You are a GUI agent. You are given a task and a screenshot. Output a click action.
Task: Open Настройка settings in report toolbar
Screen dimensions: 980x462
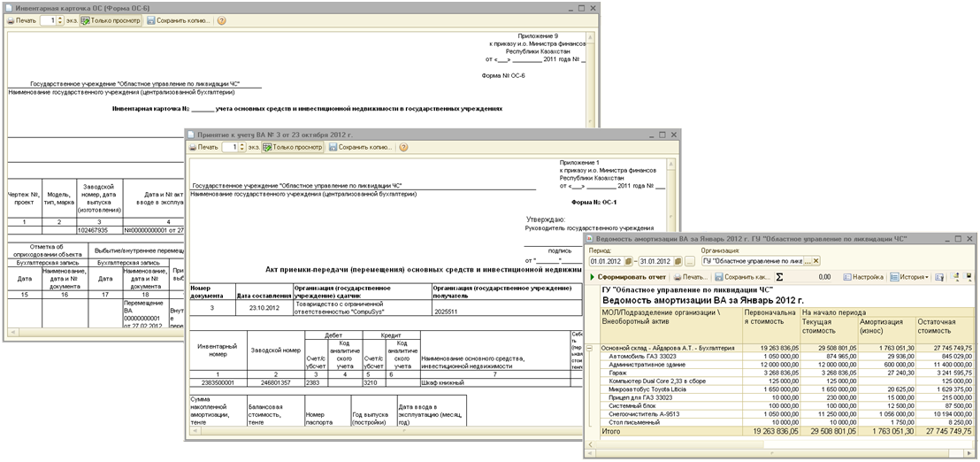[863, 277]
